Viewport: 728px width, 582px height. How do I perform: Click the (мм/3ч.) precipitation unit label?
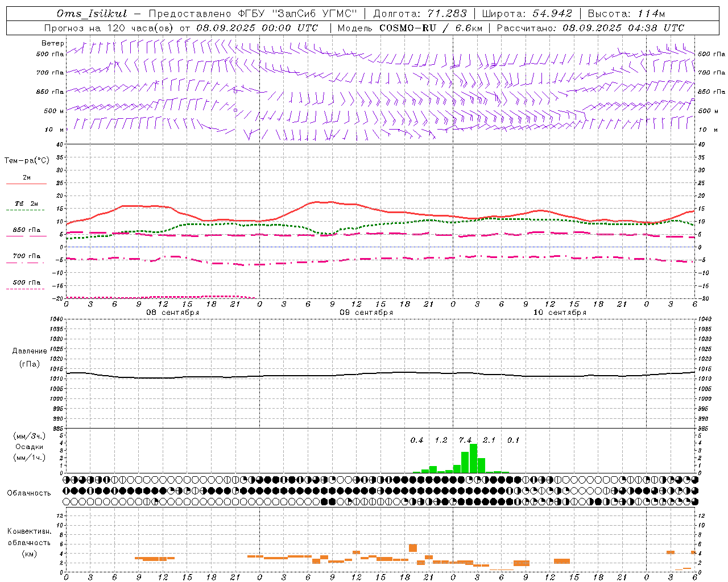point(30,436)
